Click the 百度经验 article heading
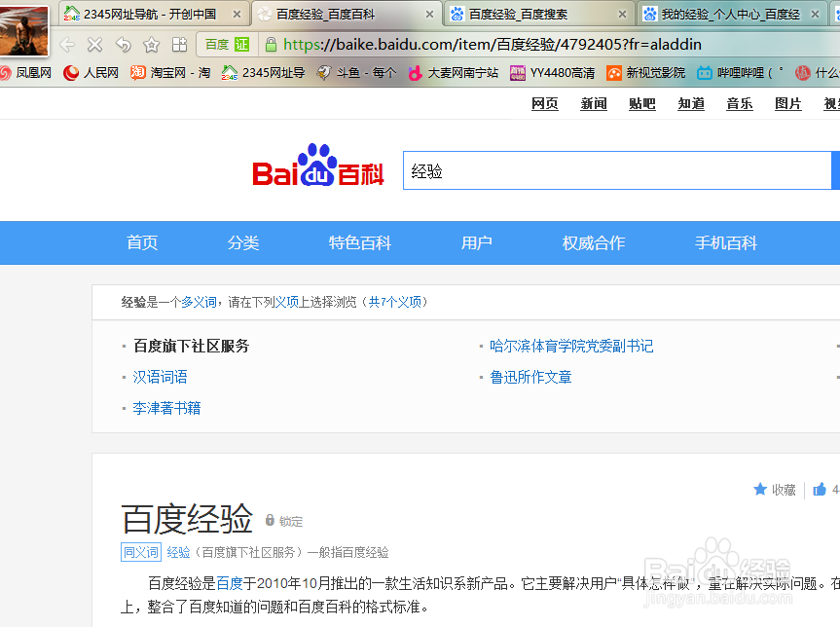Screen dimensions: 840x627 pos(187,519)
